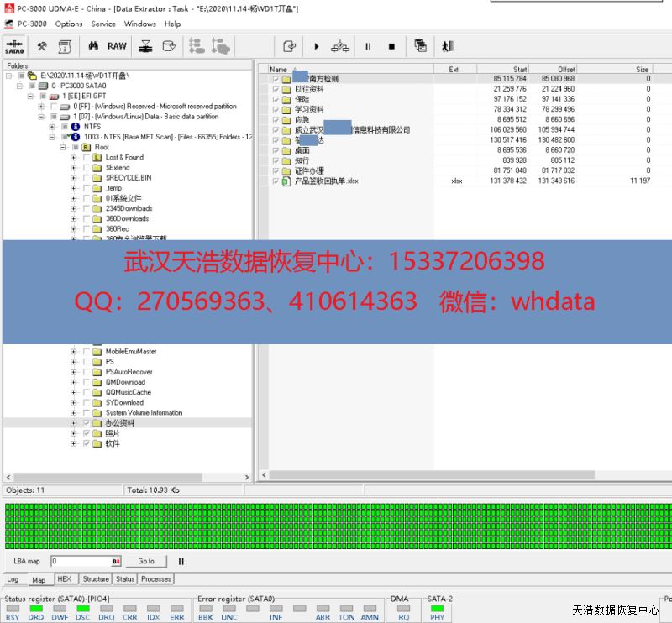Viewport: 672px width, 623px height.
Task: Click pause icon next to Go to
Action: pos(181,561)
